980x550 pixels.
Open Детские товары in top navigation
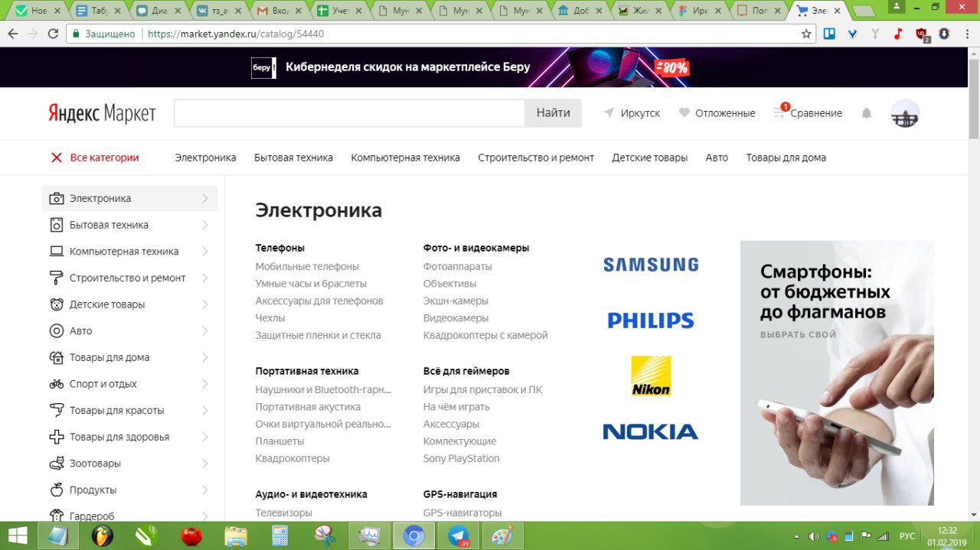tap(649, 158)
